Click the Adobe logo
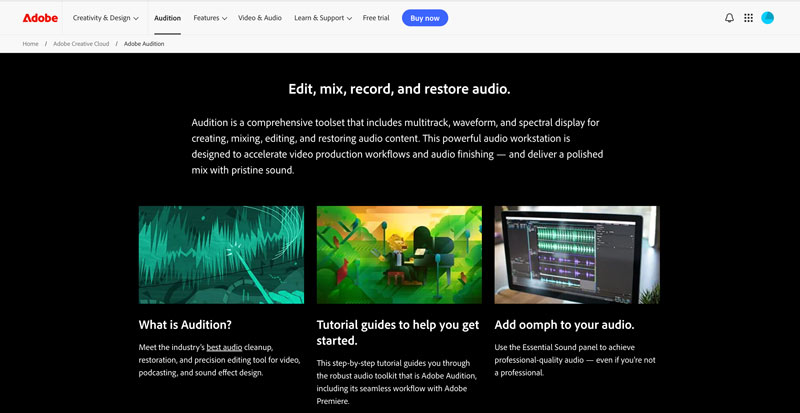Screen dimensions: 800x413 (x=40, y=18)
